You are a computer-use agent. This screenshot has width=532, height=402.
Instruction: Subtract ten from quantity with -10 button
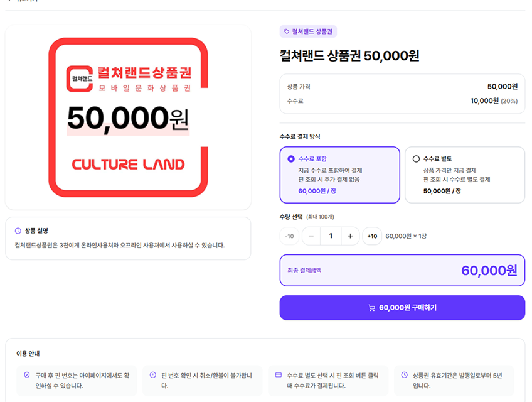coord(289,236)
